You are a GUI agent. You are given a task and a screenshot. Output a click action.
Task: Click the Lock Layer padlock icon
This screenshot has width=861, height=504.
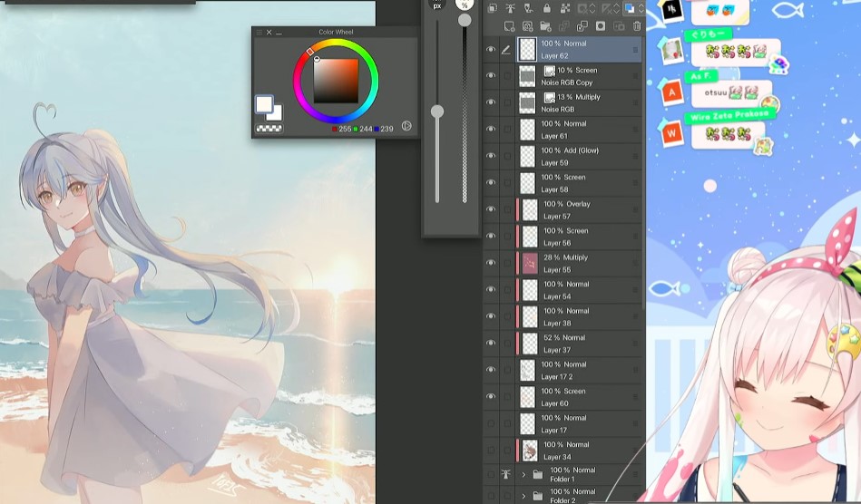click(547, 8)
